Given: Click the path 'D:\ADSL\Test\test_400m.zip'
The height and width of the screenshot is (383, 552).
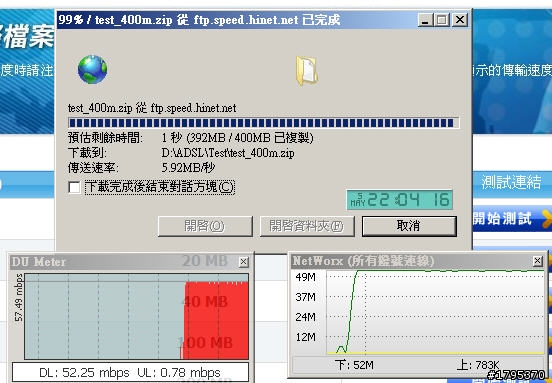Looking at the screenshot, I should [228, 153].
